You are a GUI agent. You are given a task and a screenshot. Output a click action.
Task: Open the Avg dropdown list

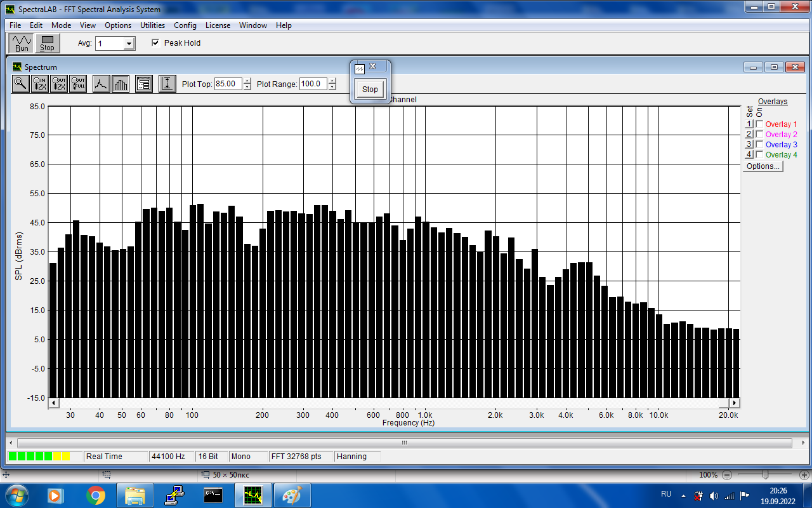129,44
